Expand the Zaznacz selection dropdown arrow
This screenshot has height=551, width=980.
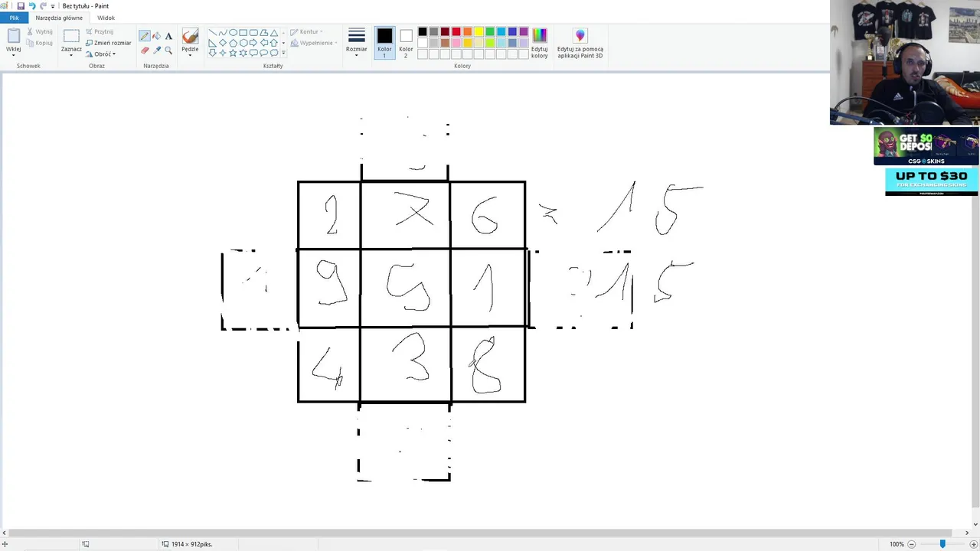71,55
